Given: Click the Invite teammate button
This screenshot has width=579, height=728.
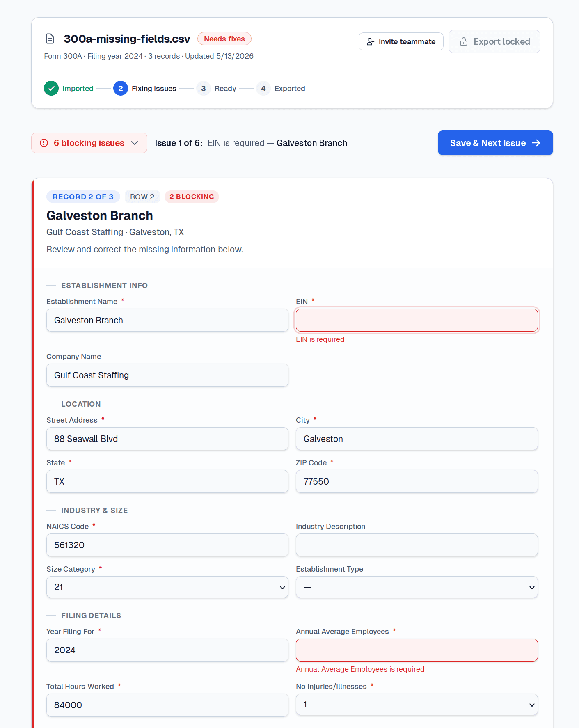Looking at the screenshot, I should tap(401, 41).
